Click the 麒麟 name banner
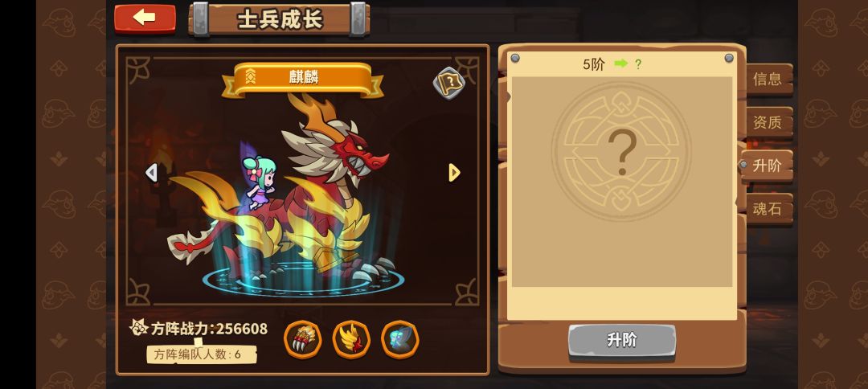 (303, 79)
